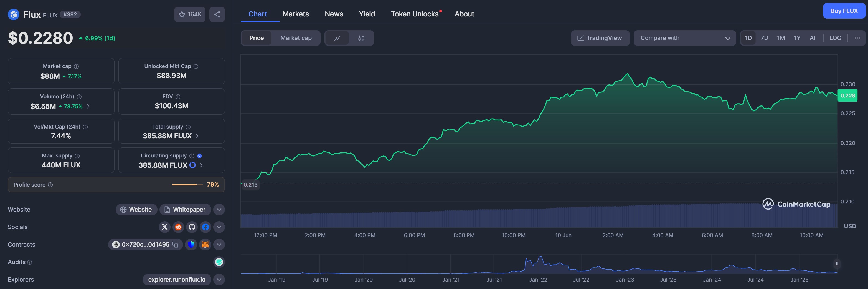The width and height of the screenshot is (868, 289).
Task: Expand Total supply details chevron
Action: click(197, 136)
